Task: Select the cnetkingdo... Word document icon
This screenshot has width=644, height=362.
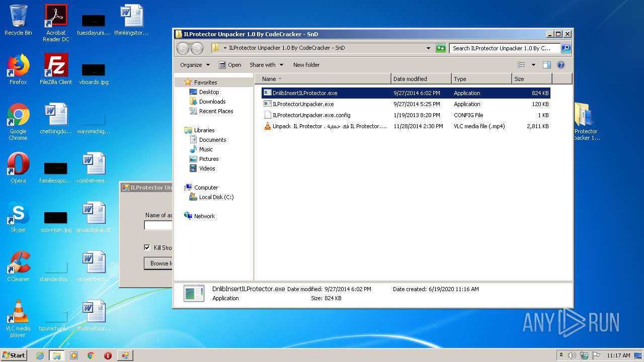Action: [x=56, y=119]
